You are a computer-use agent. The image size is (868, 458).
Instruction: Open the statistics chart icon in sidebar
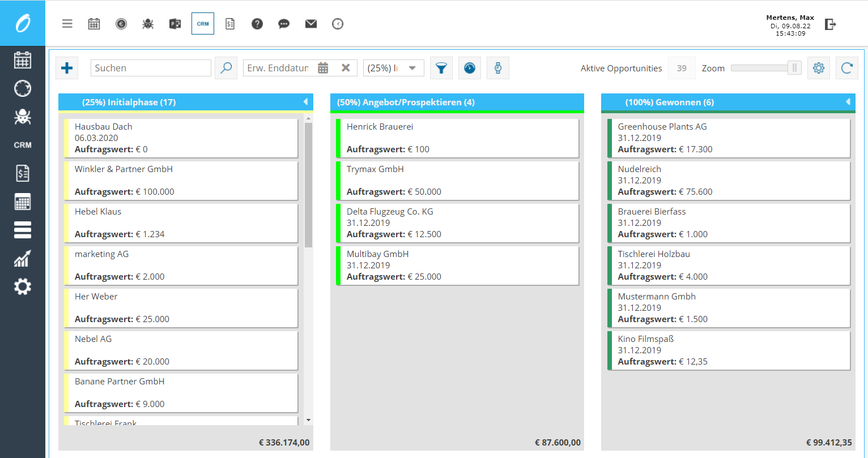tap(23, 258)
